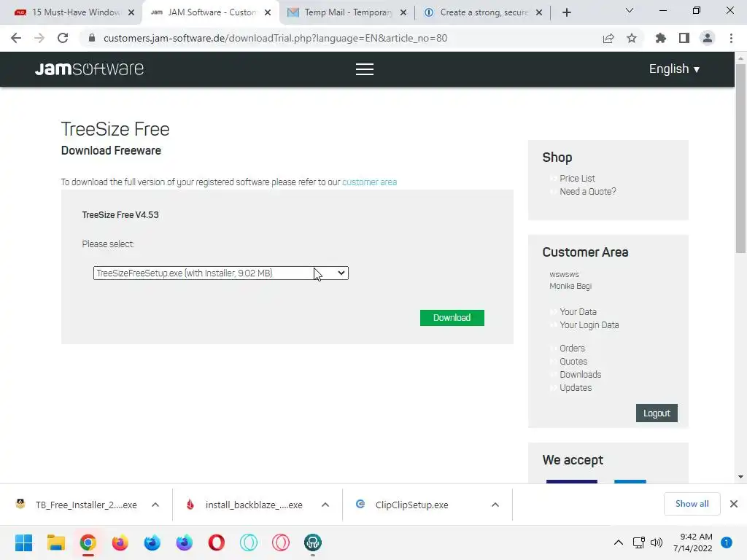
Task: Open network icon in system tray
Action: click(638, 542)
